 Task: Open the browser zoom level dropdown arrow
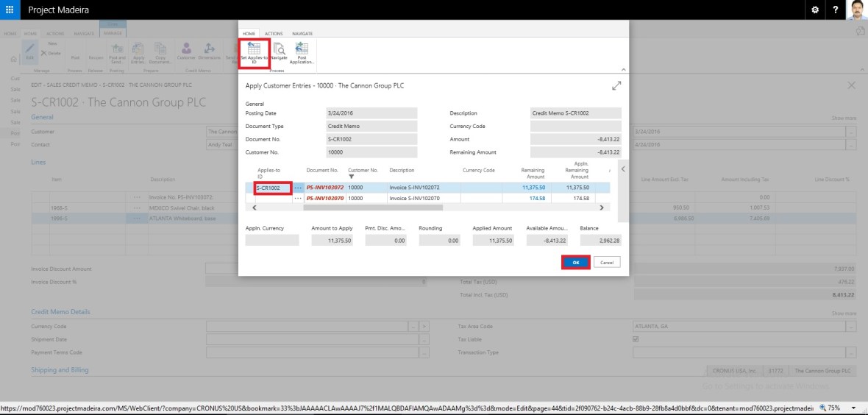tap(854, 408)
